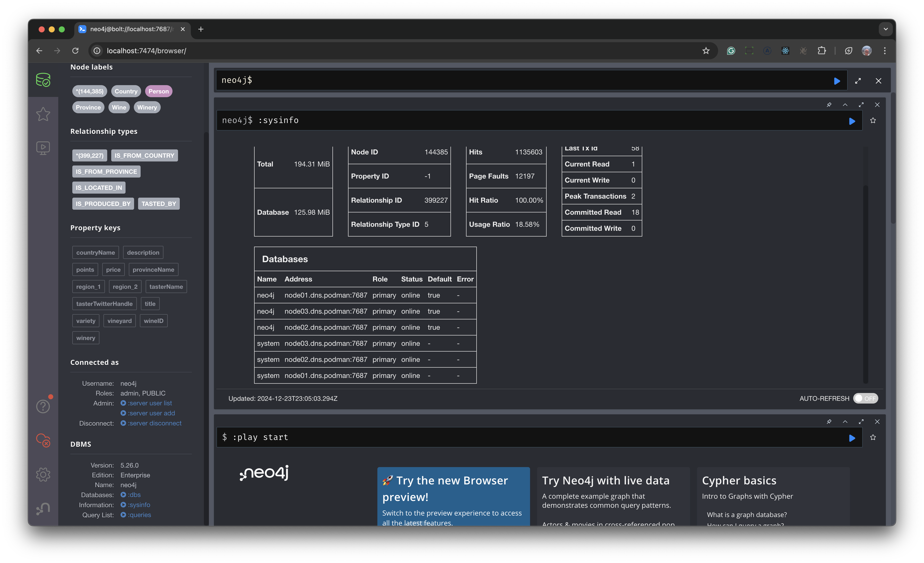Image resolution: width=924 pixels, height=563 pixels.
Task: Open the Database Information sidebar icon
Action: tap(43, 80)
